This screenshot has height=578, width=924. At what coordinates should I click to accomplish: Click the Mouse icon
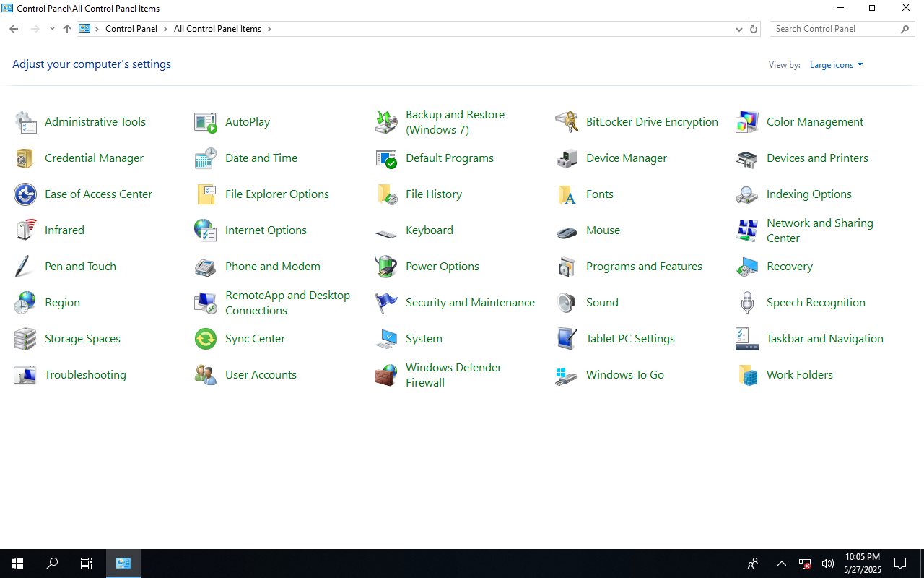point(567,232)
